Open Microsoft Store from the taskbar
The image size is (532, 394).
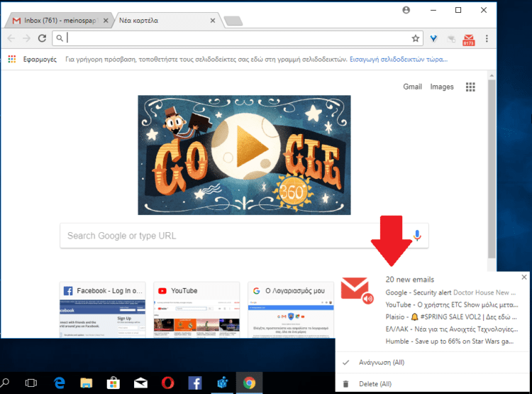(113, 383)
